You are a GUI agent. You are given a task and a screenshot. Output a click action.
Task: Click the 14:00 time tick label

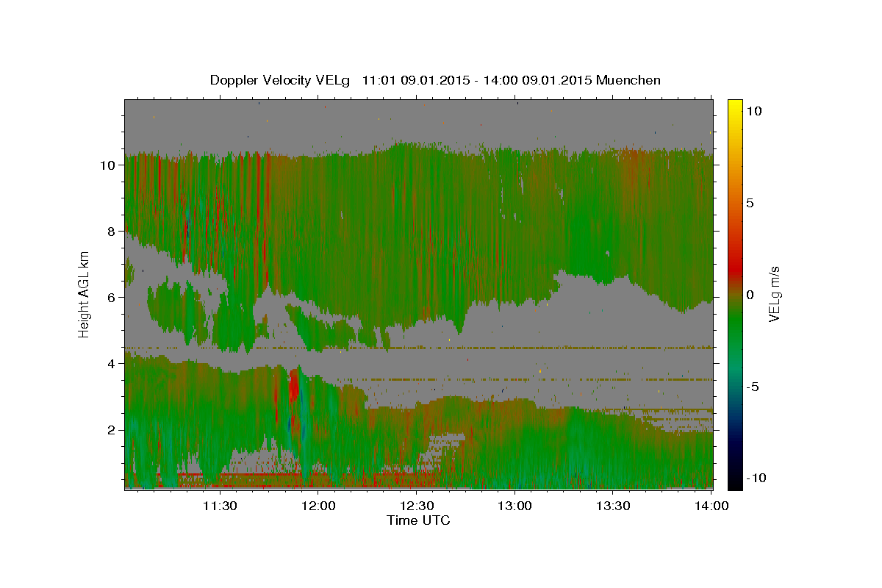click(711, 506)
